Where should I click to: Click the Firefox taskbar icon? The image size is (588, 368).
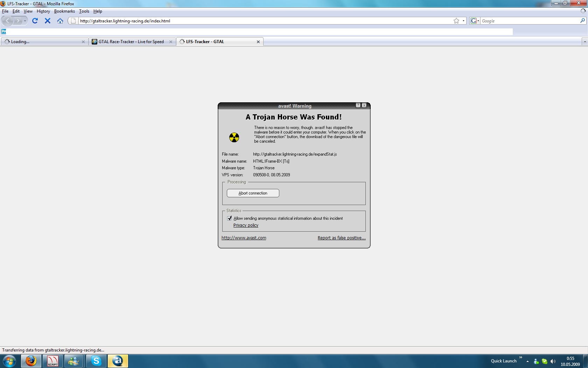(31, 361)
